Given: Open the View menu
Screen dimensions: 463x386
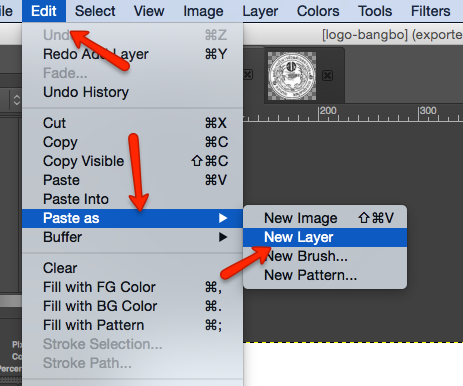Looking at the screenshot, I should point(149,11).
